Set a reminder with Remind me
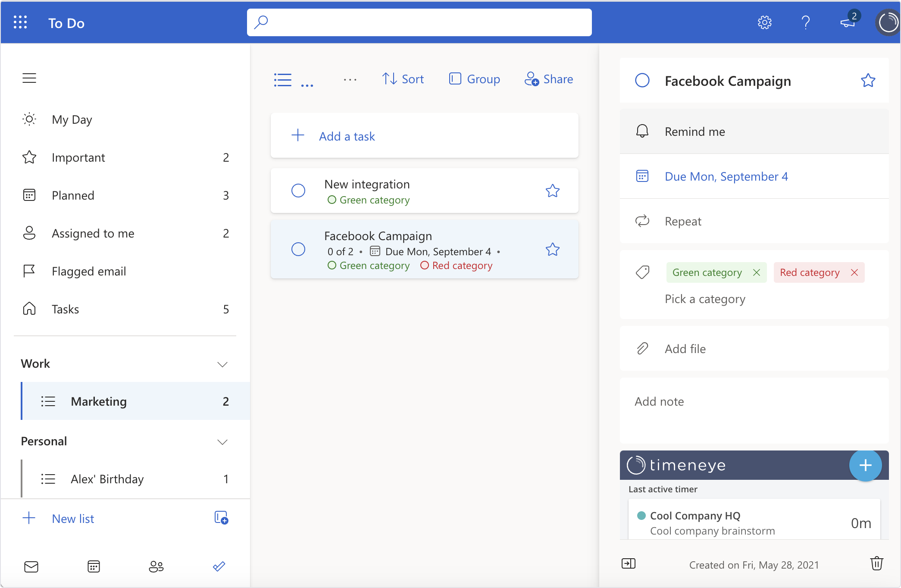Screen dimensions: 901x588 point(694,131)
